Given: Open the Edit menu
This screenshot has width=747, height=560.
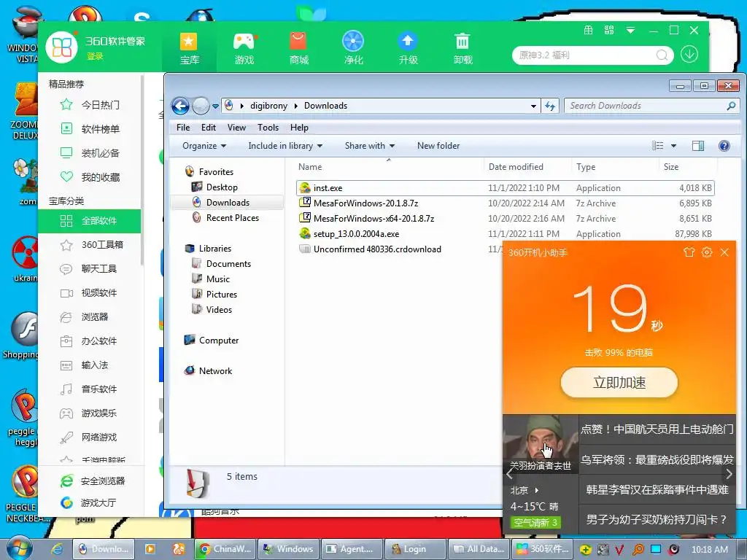Looking at the screenshot, I should [208, 128].
